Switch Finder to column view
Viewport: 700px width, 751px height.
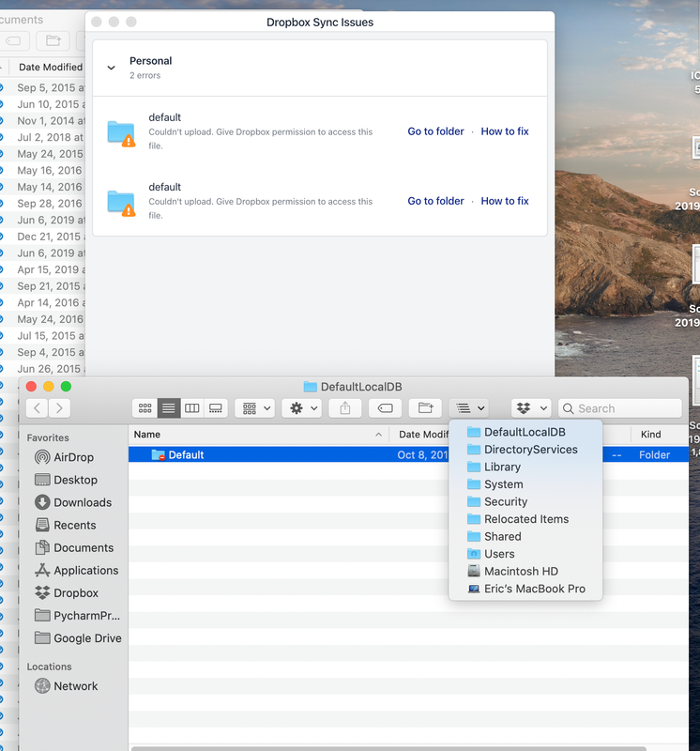[191, 408]
